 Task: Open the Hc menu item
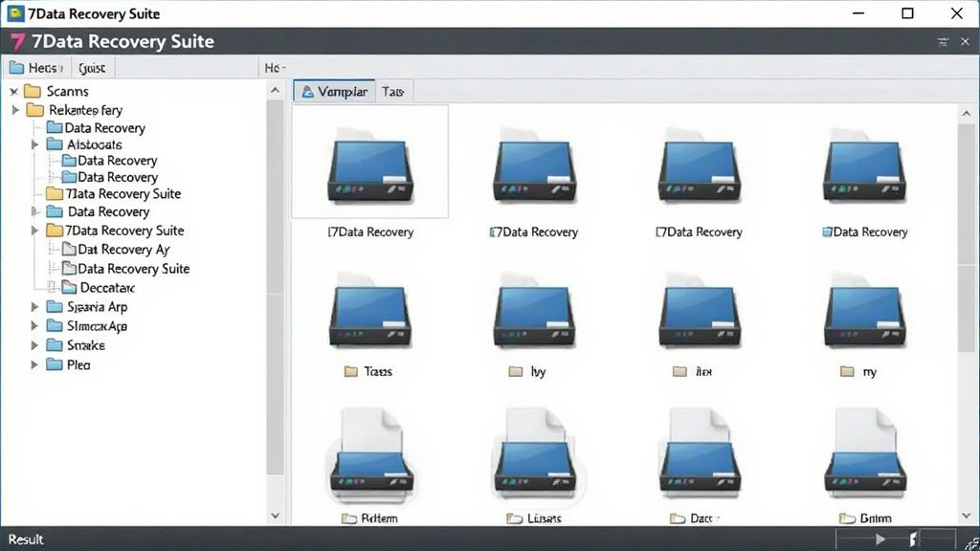(x=275, y=68)
